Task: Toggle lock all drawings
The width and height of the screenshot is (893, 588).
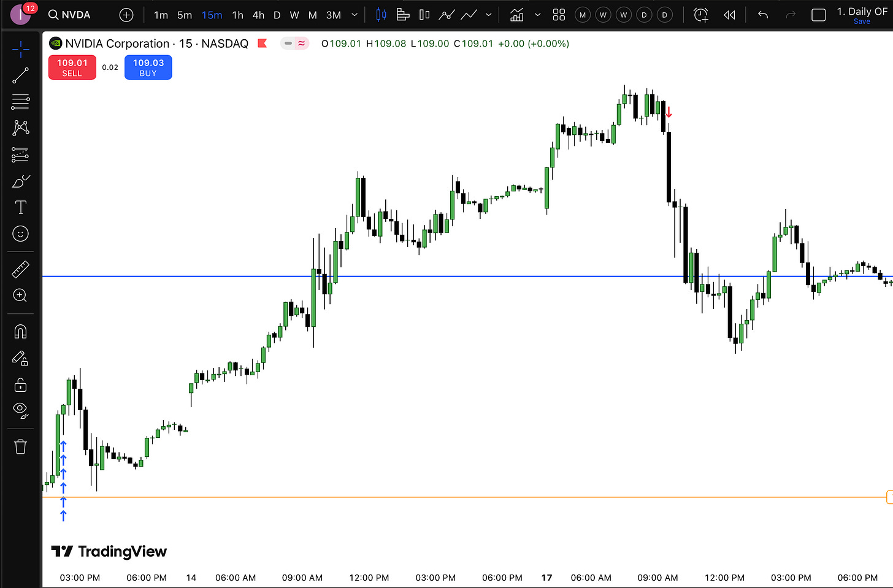Action: (x=20, y=384)
